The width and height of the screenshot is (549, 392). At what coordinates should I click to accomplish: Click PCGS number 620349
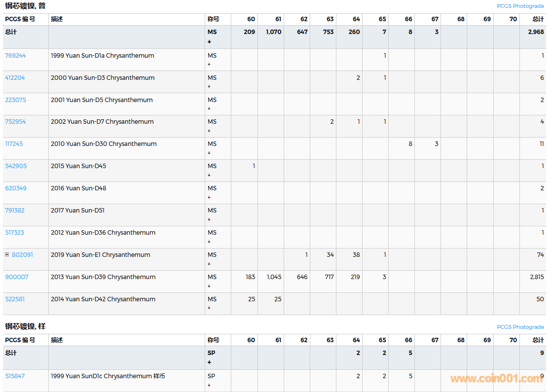tap(15, 188)
